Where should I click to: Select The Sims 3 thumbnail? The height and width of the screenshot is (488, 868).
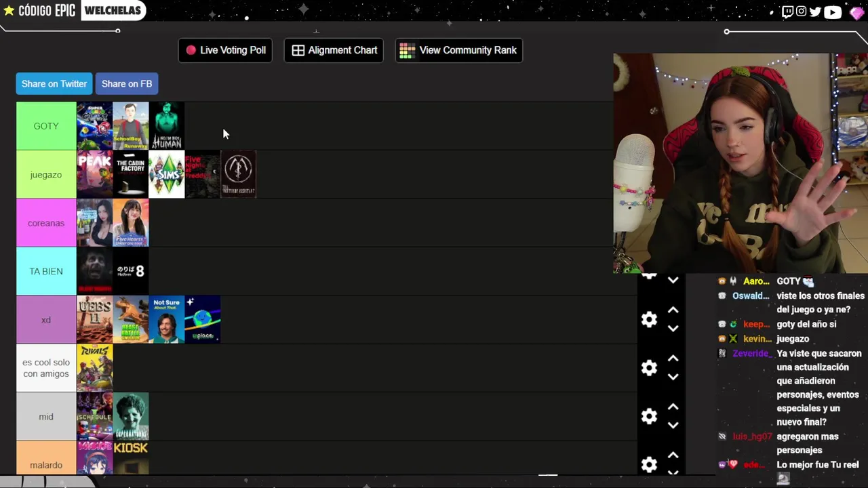[x=166, y=174]
